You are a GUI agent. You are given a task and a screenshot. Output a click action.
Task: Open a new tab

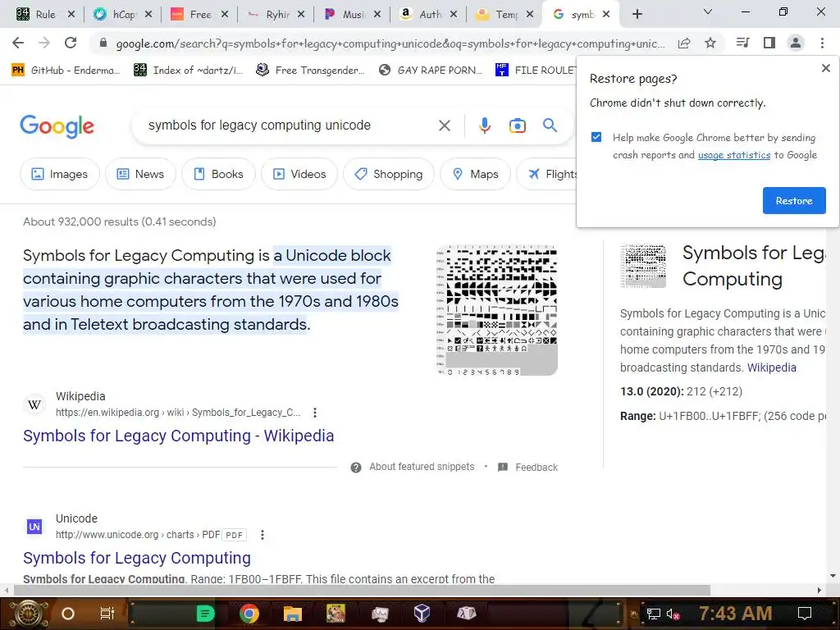(x=637, y=15)
